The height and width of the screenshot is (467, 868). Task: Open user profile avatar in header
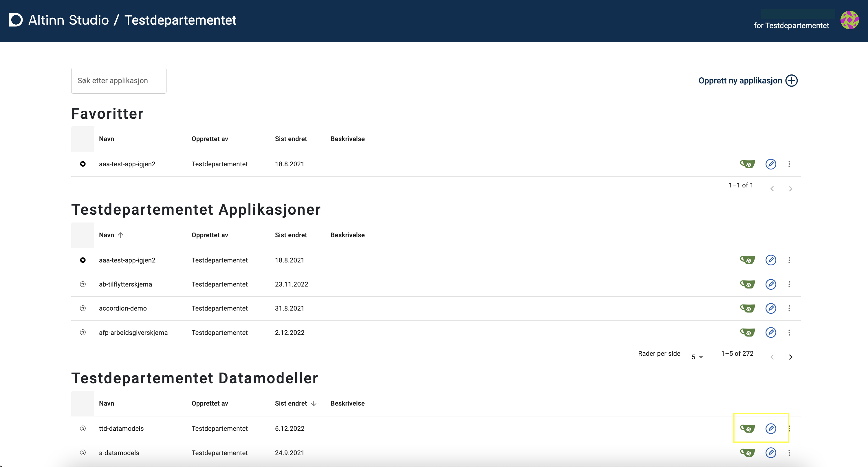[849, 20]
